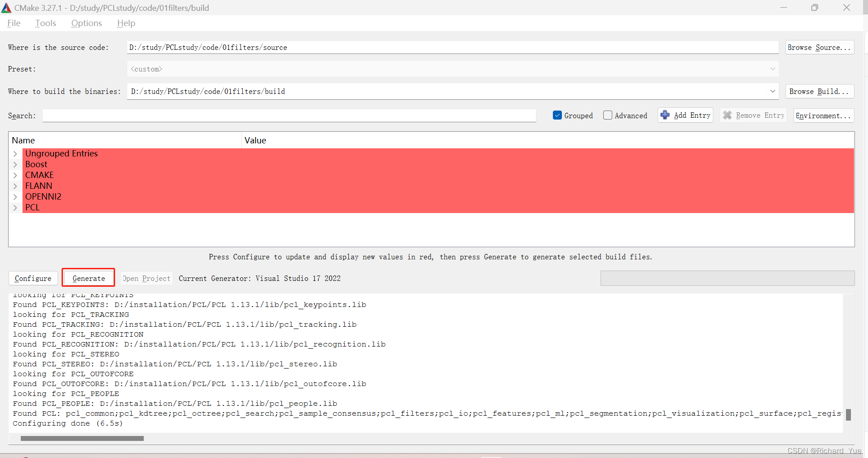Image resolution: width=868 pixels, height=458 pixels.
Task: Select the Ungrouped Entries row label
Action: tap(62, 154)
